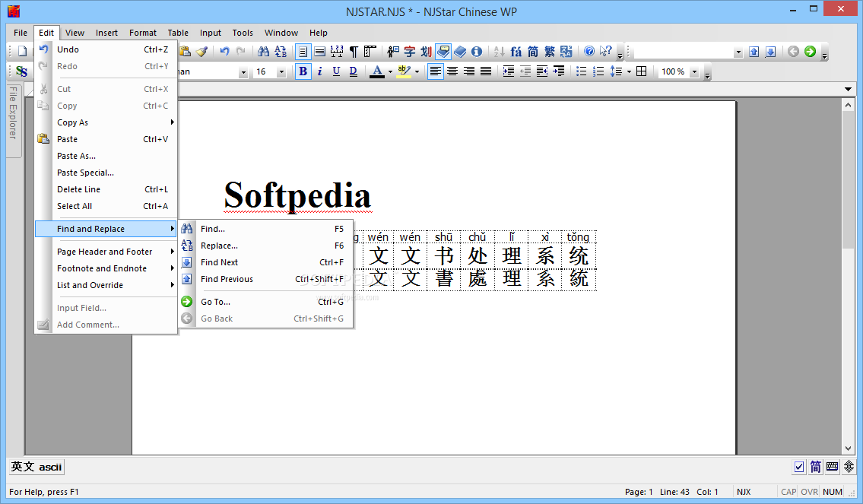Open the font size 16 dropdown
Screen dimensions: 863x504
tap(281, 72)
